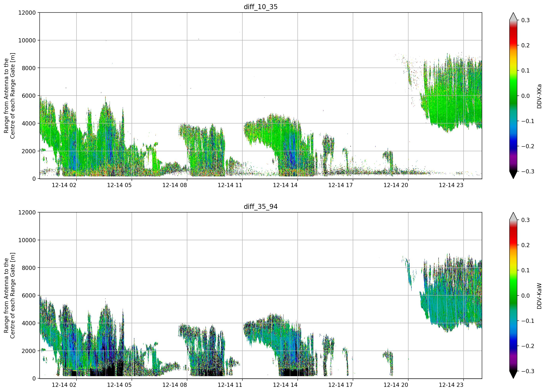
Task: Click the y-axis label of the diff_10_35 plot
Action: click(x=9, y=96)
